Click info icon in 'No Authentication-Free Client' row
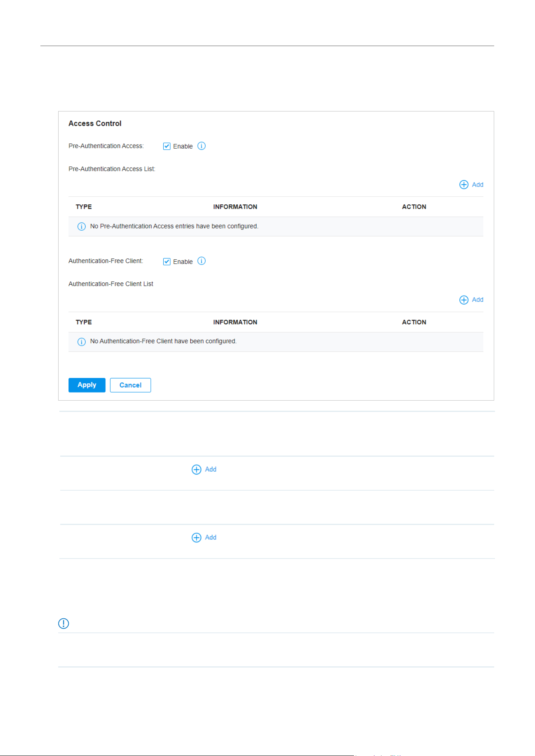The height and width of the screenshot is (756, 535). coord(81,342)
